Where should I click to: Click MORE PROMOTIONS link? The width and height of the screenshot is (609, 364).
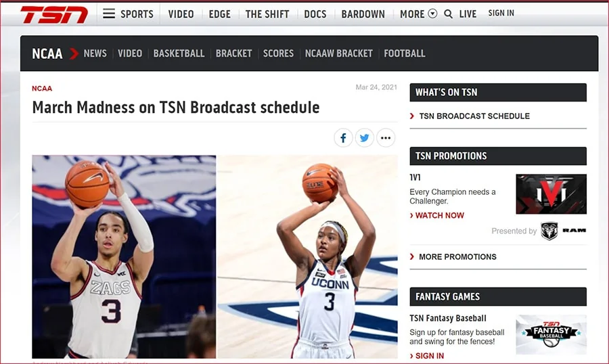pyautogui.click(x=457, y=257)
